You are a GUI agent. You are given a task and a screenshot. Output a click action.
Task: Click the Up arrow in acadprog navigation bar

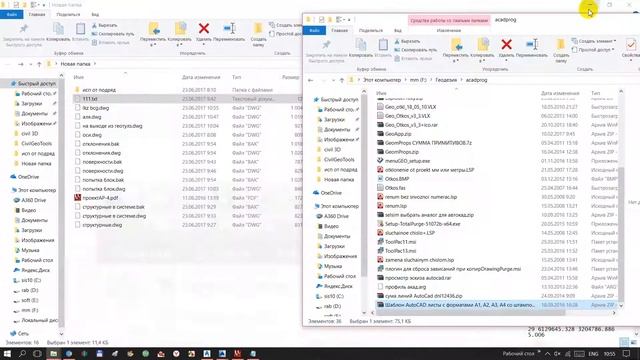click(x=342, y=80)
